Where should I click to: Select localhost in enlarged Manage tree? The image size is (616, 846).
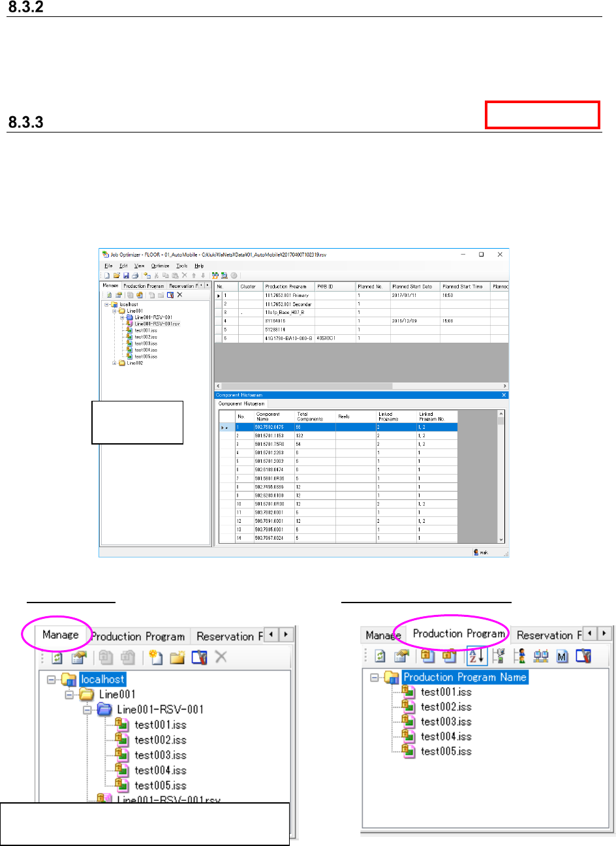[x=102, y=680]
